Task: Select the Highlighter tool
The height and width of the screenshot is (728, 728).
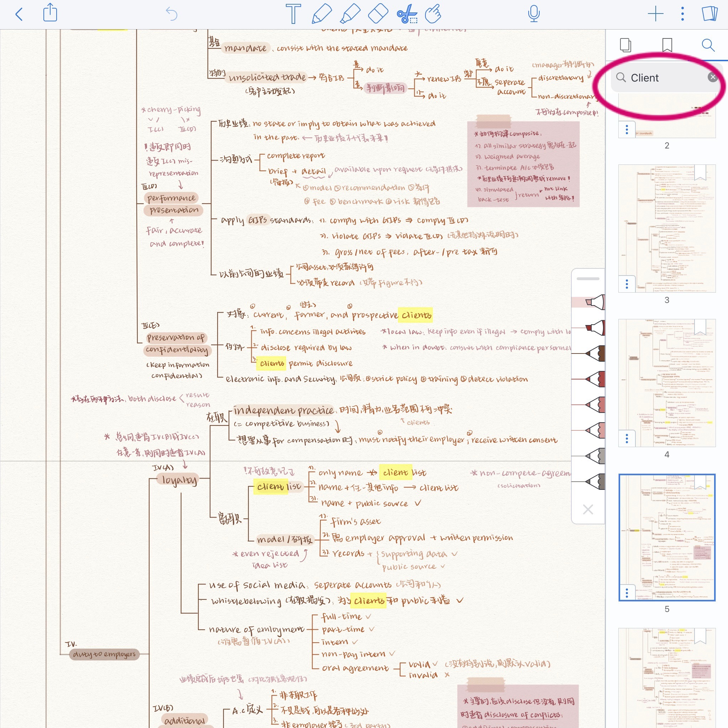Action: [x=350, y=14]
